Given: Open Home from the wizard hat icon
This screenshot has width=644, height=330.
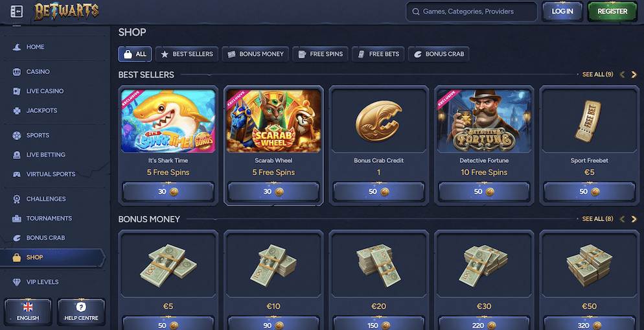Looking at the screenshot, I should pyautogui.click(x=17, y=47).
